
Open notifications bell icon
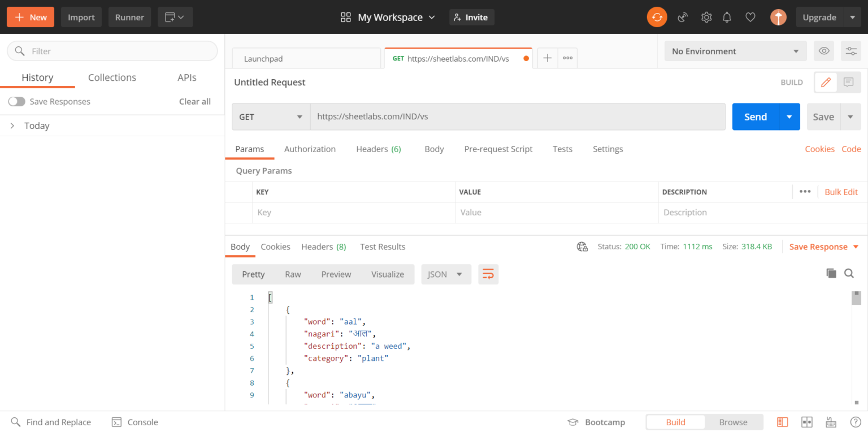727,17
